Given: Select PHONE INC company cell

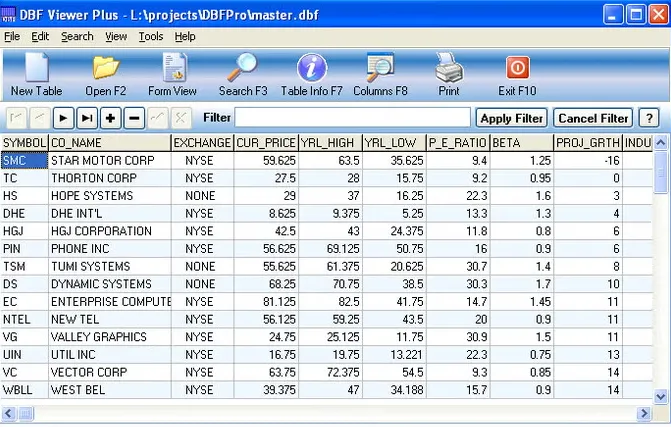Looking at the screenshot, I should click(110, 249).
